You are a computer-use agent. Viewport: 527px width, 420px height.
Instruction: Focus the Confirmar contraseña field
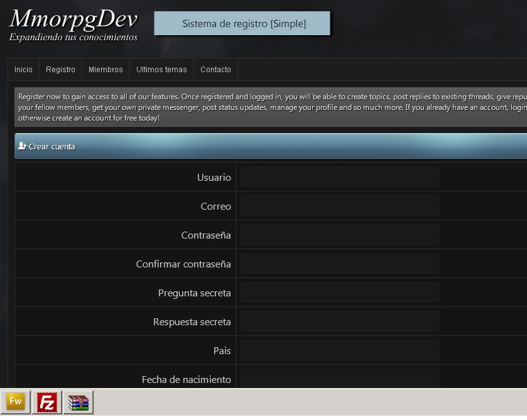click(339, 264)
